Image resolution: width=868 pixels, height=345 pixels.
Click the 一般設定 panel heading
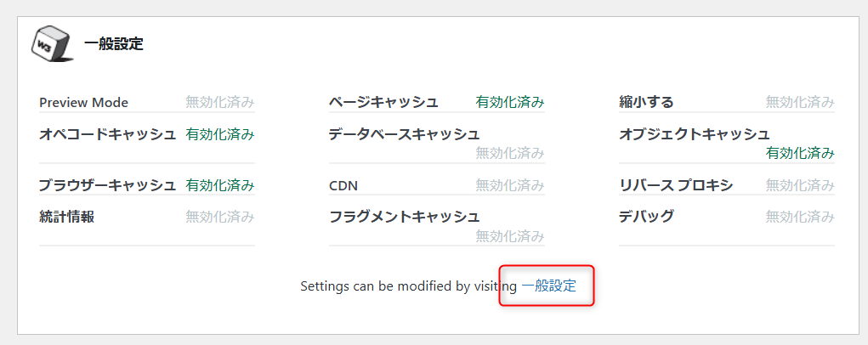[114, 44]
